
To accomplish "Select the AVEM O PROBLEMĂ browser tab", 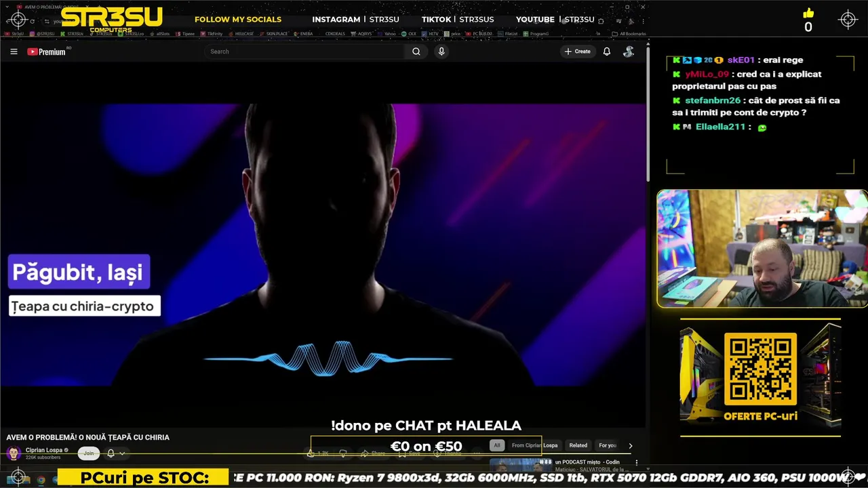I will pyautogui.click(x=54, y=7).
